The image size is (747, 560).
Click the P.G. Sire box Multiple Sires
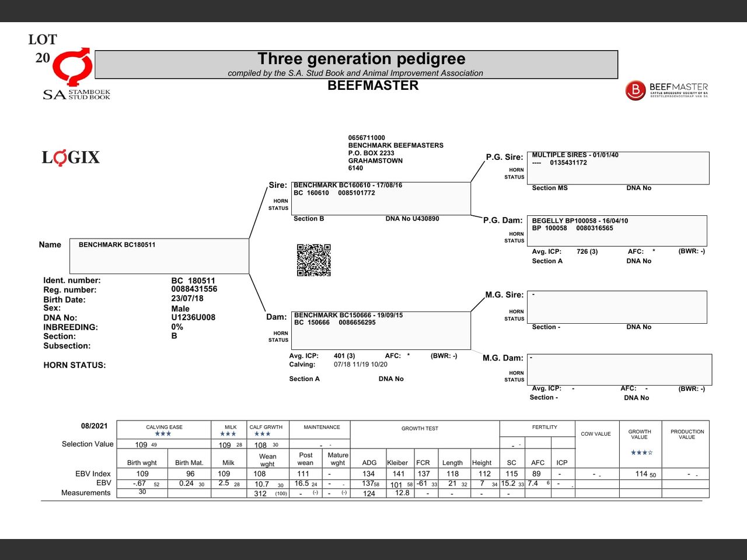(617, 168)
